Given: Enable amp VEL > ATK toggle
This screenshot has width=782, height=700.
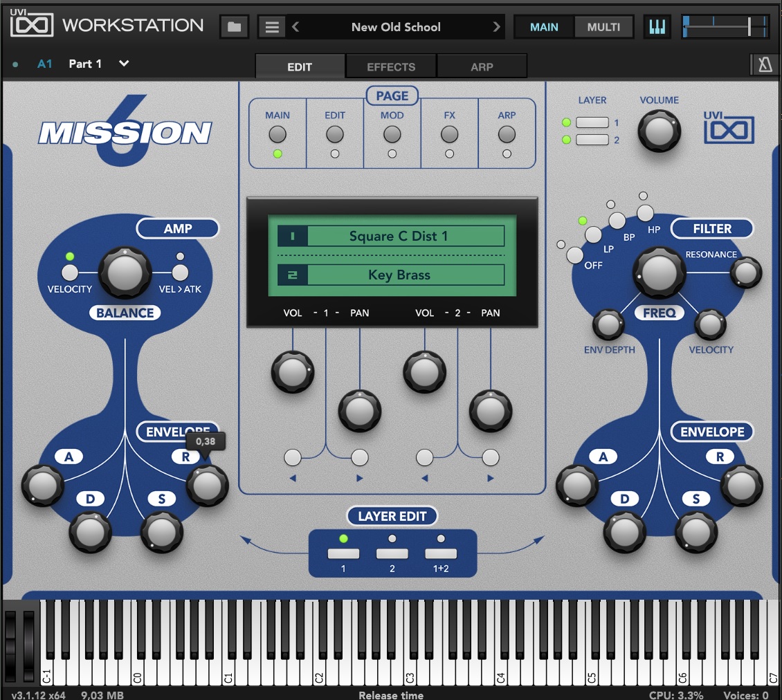Looking at the screenshot, I should tap(180, 273).
